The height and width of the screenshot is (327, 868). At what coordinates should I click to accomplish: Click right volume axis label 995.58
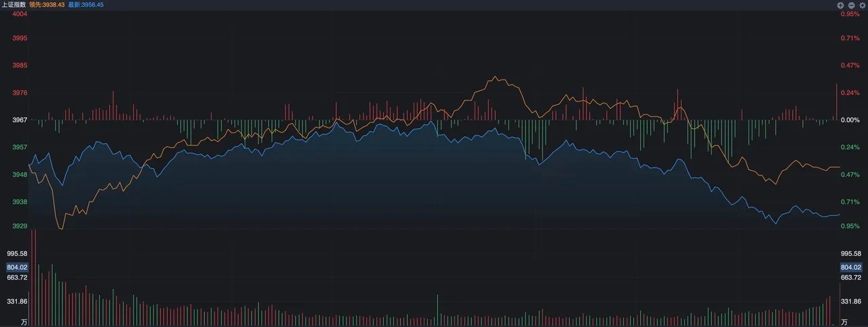point(851,253)
